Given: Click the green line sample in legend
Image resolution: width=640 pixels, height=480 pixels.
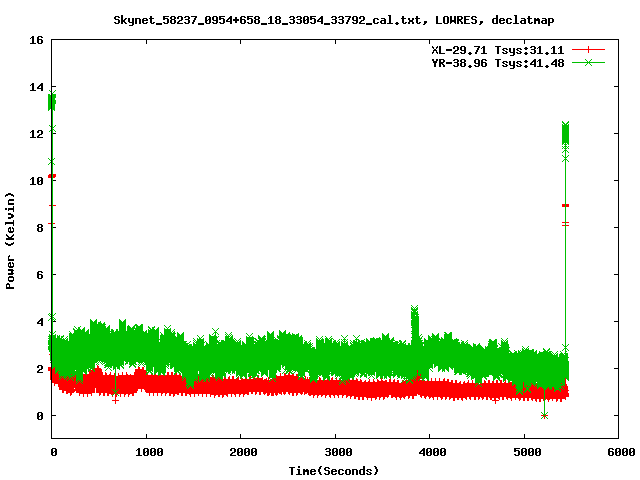Looking at the screenshot, I should 588,62.
